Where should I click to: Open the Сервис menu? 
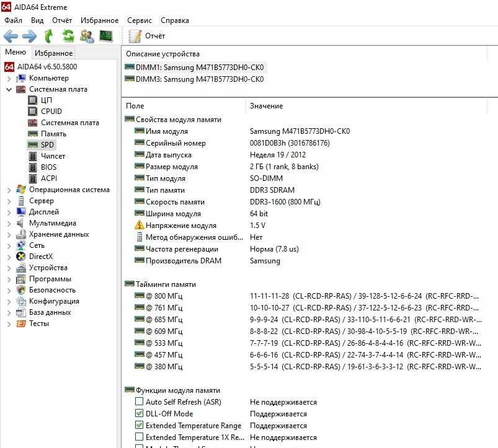coord(140,20)
